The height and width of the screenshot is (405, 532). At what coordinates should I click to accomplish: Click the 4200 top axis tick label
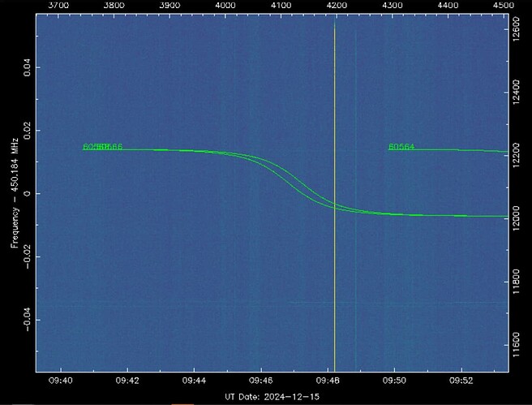point(337,6)
